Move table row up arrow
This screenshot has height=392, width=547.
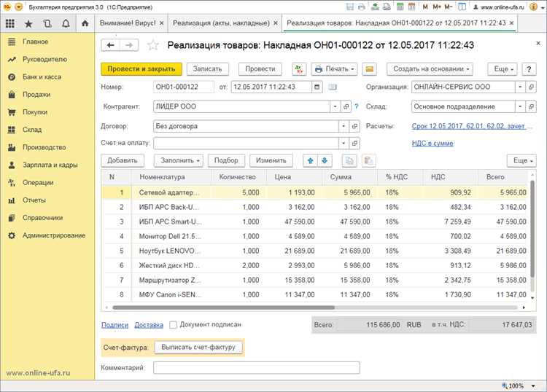pyautogui.click(x=310, y=160)
